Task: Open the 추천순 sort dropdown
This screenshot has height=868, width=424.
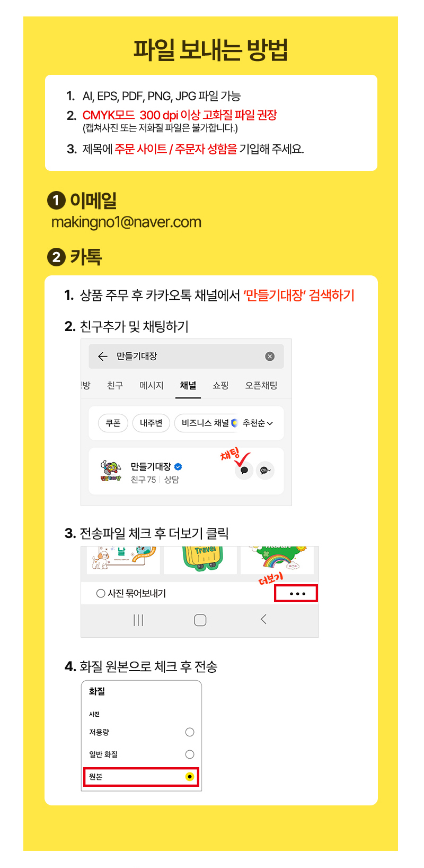Action: [x=258, y=423]
